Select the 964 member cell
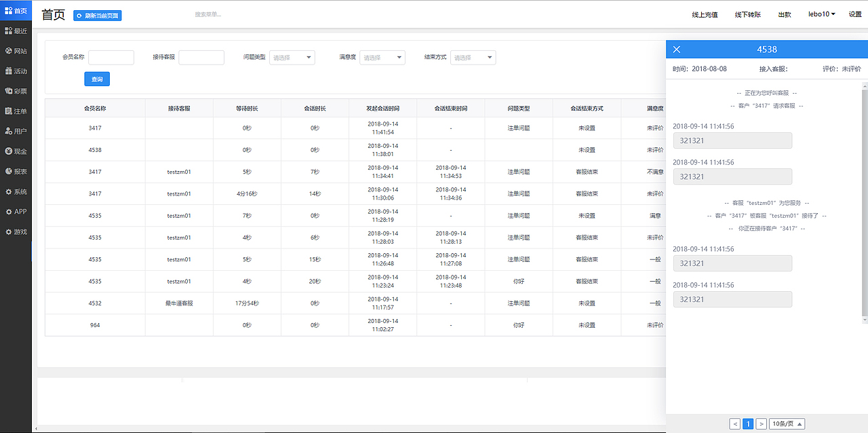This screenshot has height=433, width=868. tap(95, 325)
